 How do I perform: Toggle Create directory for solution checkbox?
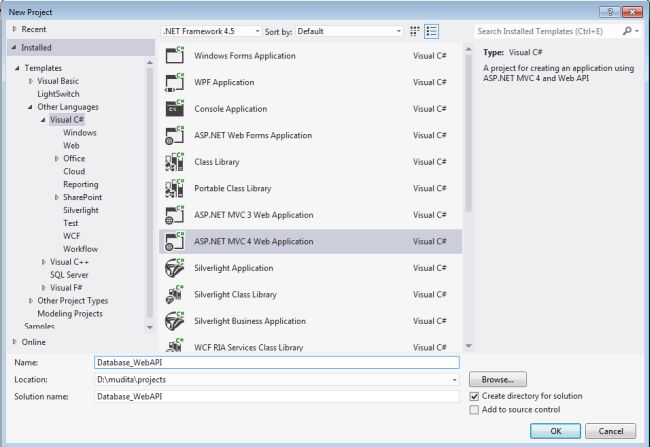pyautogui.click(x=474, y=396)
